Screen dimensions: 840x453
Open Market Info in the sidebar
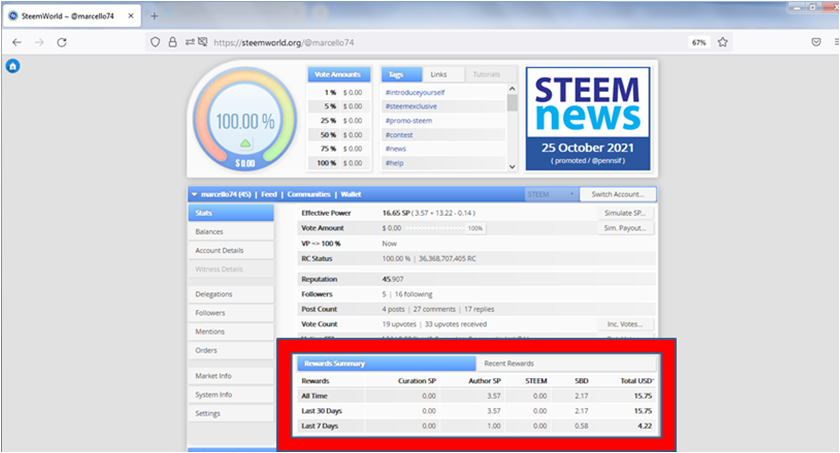(x=231, y=376)
